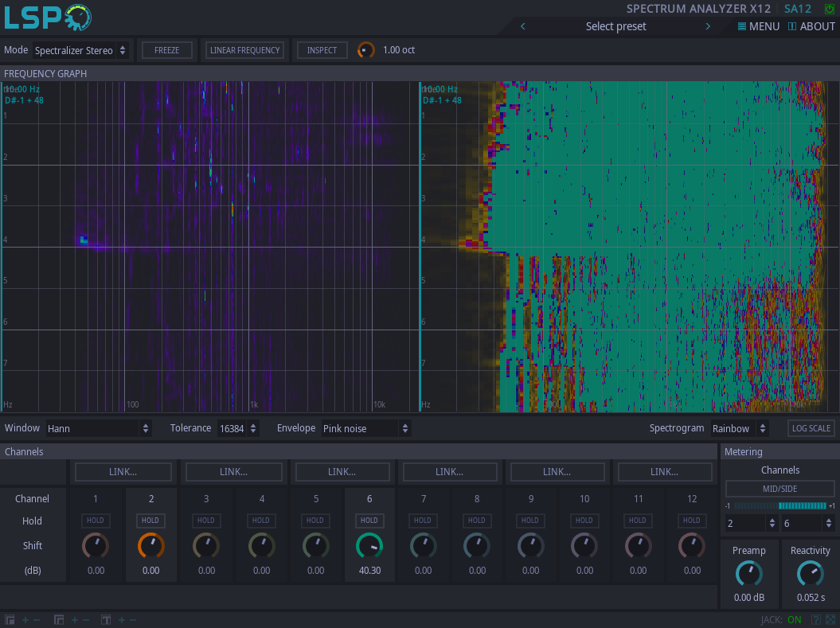Image resolution: width=840 pixels, height=628 pixels.
Task: Click the Reactivity knob
Action: pos(810,573)
